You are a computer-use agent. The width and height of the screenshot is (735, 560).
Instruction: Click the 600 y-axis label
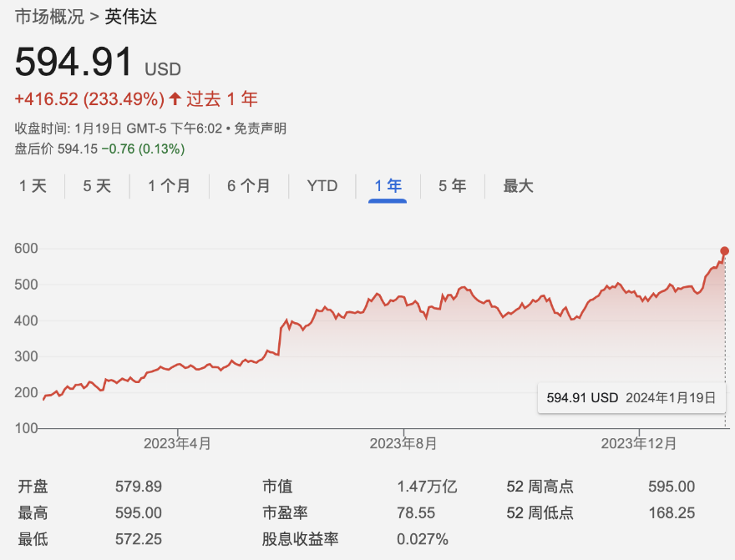[x=26, y=248]
